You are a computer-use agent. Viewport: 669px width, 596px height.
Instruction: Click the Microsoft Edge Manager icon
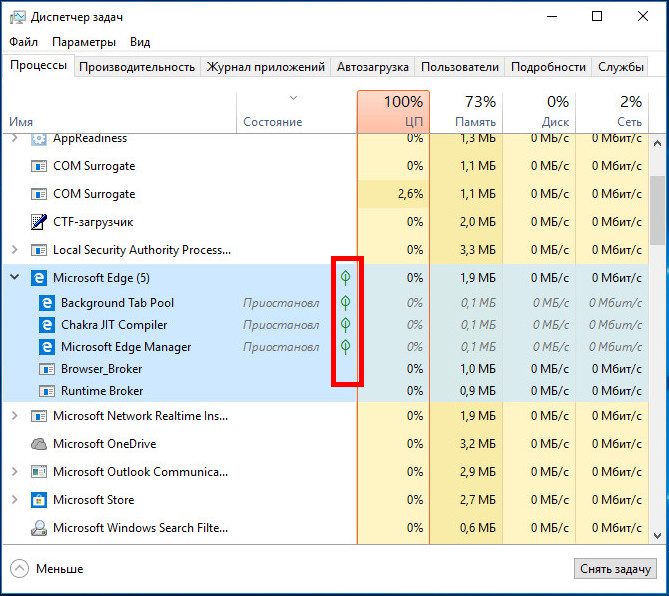(47, 347)
